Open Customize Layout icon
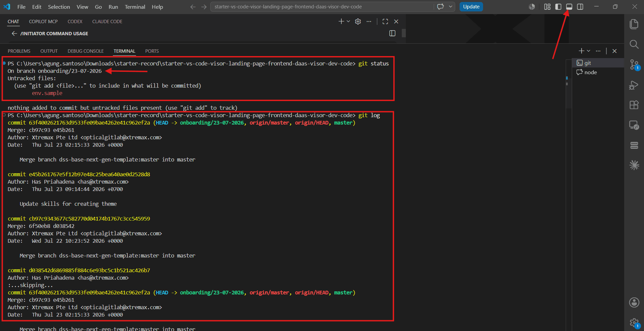This screenshot has width=644, height=331. pyautogui.click(x=547, y=7)
